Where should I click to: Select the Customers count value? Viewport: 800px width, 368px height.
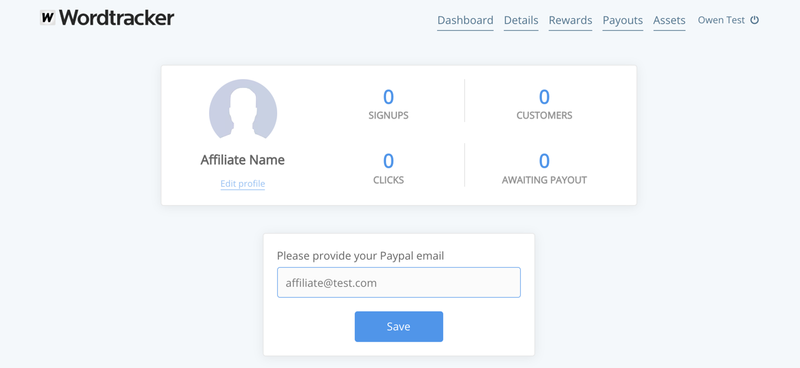tap(544, 97)
